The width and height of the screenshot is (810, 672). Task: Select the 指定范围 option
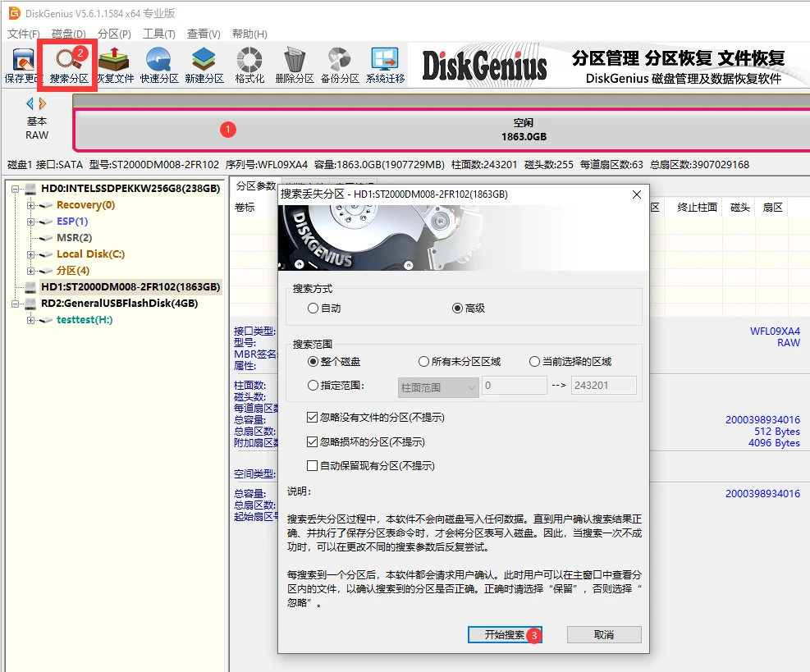point(336,386)
